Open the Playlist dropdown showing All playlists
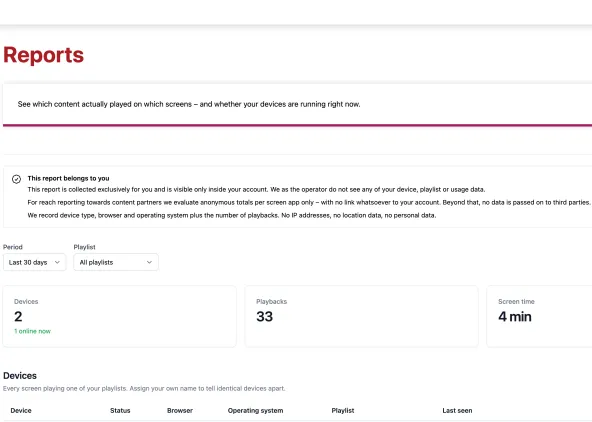Image resolution: width=592 pixels, height=422 pixels. coord(116,262)
